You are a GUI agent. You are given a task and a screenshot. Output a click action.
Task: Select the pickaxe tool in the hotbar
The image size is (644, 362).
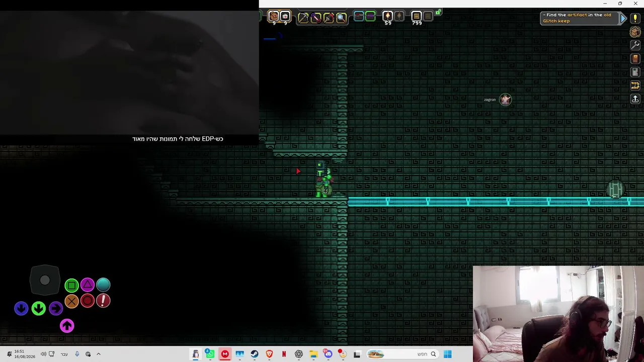click(x=303, y=18)
